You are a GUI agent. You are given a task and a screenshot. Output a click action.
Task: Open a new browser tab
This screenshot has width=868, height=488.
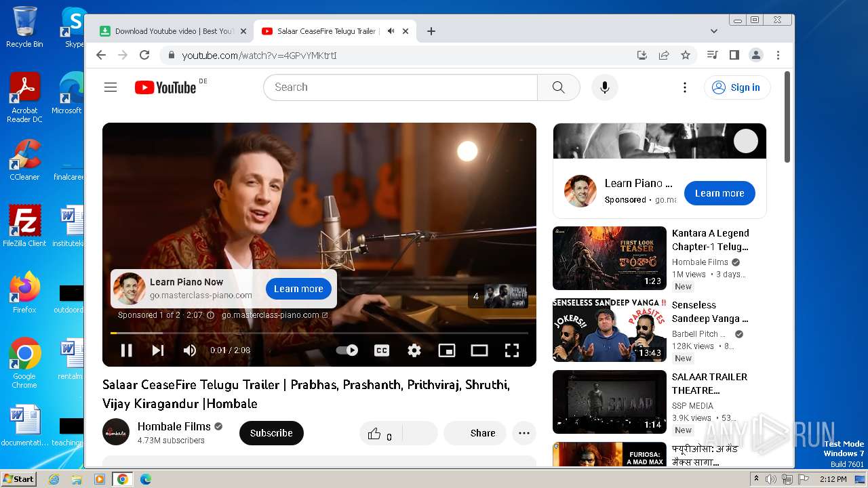click(x=431, y=31)
